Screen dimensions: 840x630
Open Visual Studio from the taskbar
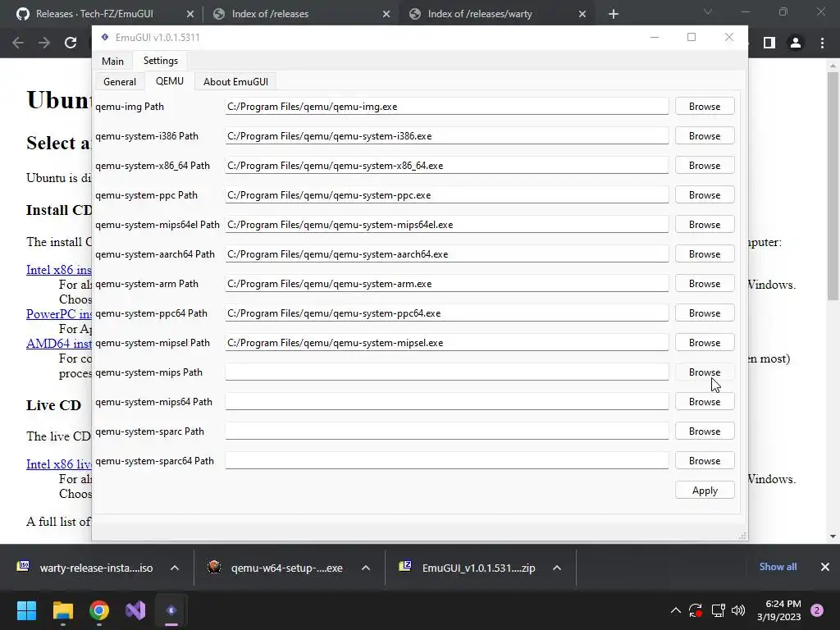pyautogui.click(x=135, y=610)
